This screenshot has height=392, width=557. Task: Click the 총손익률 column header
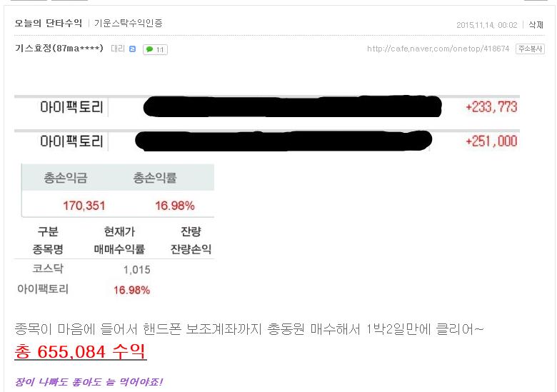155,178
